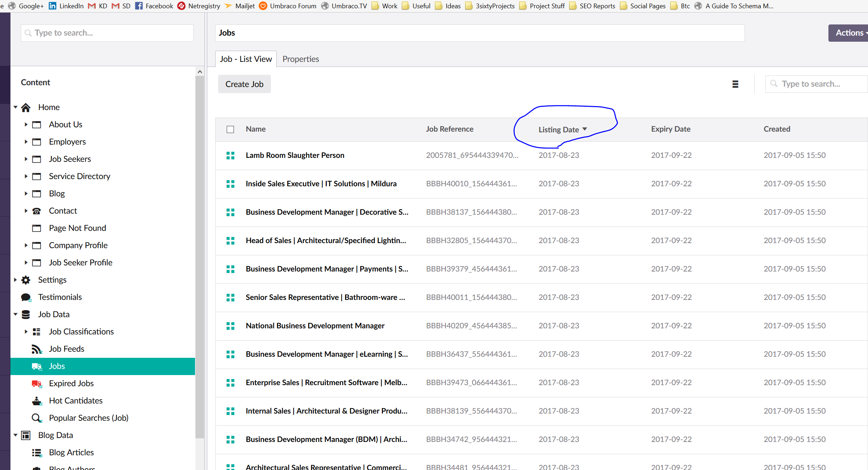The image size is (868, 470).
Task: Select the Job - List View tab
Action: point(246,59)
